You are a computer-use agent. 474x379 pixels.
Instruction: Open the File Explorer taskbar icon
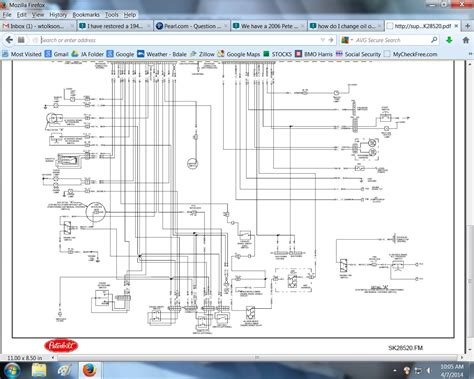pyautogui.click(x=39, y=370)
